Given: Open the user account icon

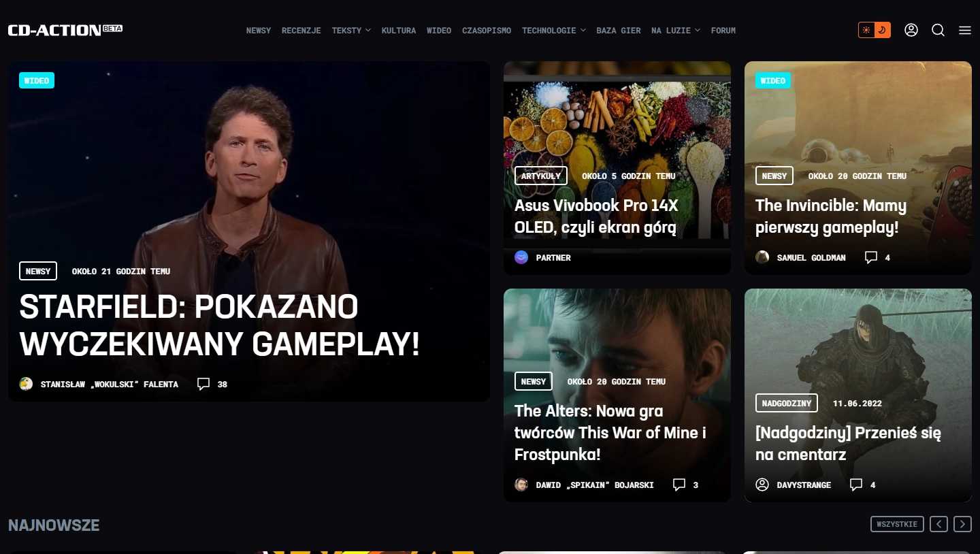Looking at the screenshot, I should [x=911, y=30].
